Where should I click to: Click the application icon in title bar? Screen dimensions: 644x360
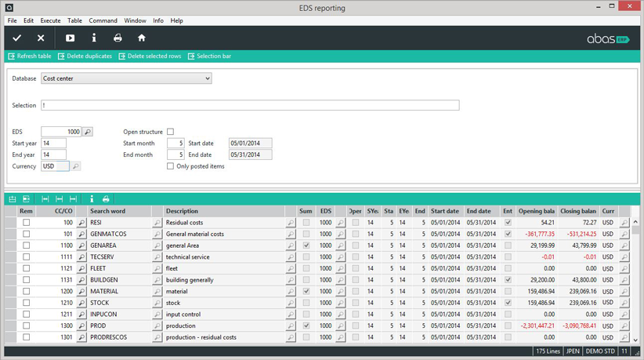pyautogui.click(x=9, y=7)
